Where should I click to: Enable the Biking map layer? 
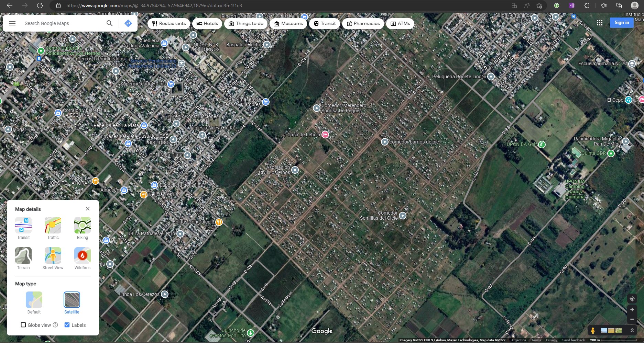pos(83,228)
